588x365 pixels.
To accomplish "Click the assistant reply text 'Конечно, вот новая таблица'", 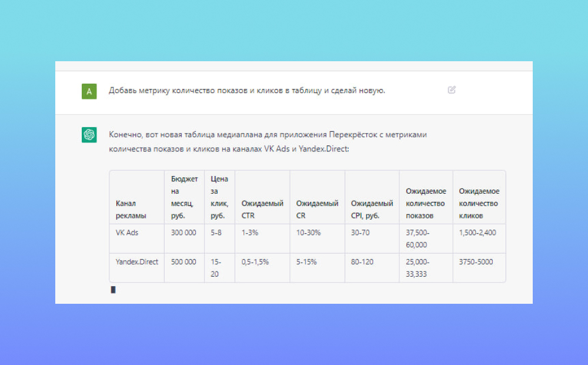I will pos(162,134).
